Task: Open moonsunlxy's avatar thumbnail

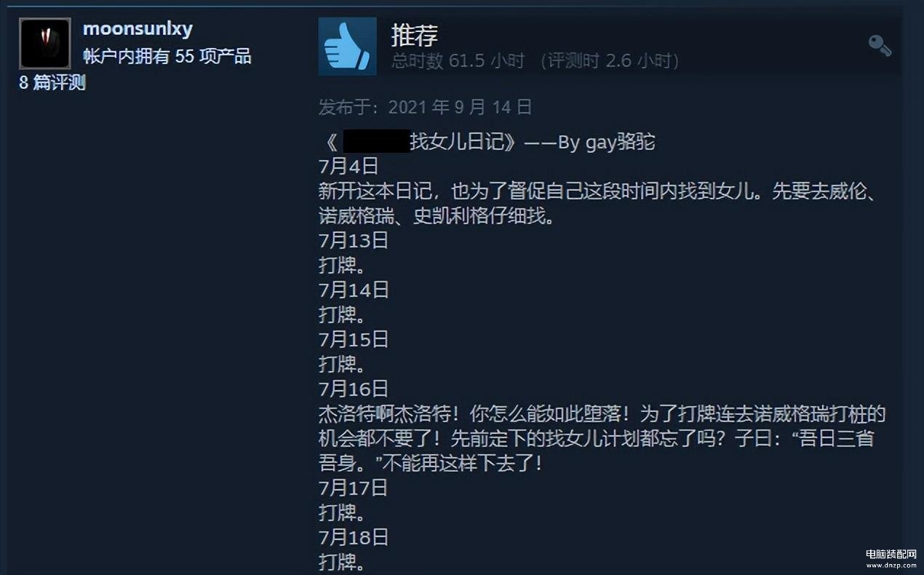Action: click(45, 44)
